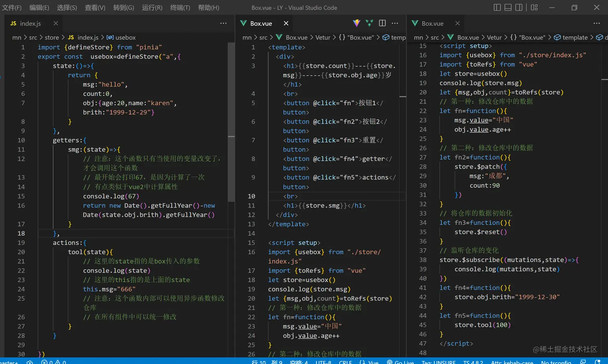Click the green Vue component icon in toolbar
This screenshot has width=608, height=364.
pyautogui.click(x=369, y=23)
